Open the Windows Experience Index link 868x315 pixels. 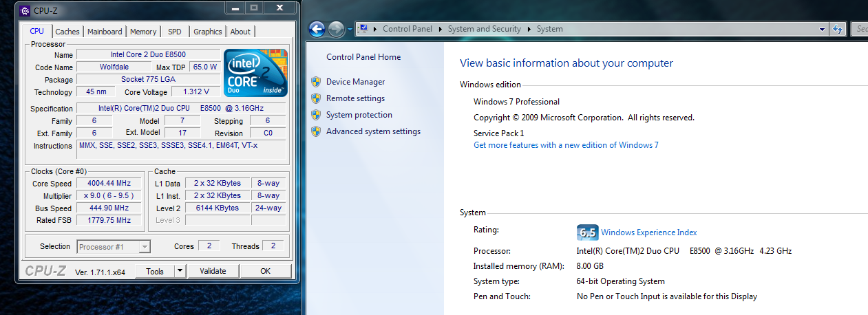point(649,232)
